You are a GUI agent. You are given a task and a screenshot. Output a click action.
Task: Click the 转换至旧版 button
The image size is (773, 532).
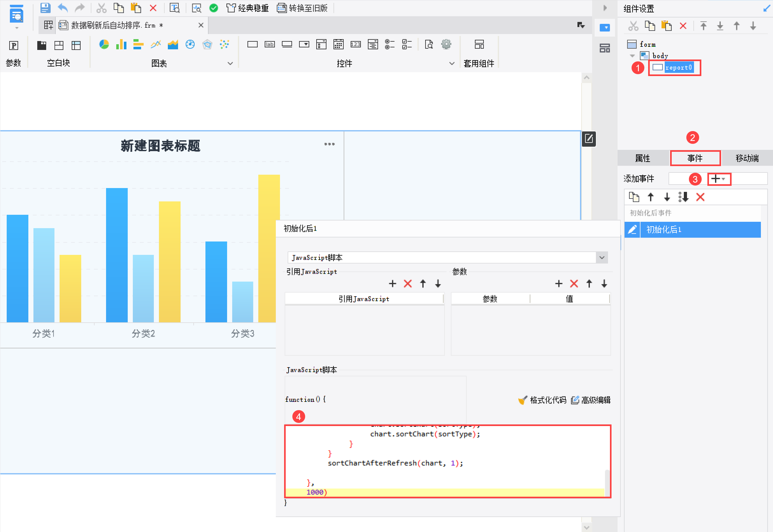click(302, 8)
